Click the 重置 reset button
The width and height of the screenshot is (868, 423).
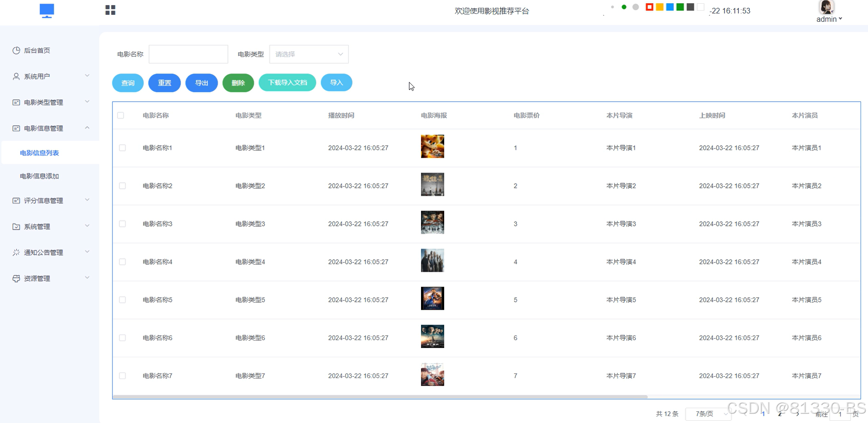coord(164,83)
